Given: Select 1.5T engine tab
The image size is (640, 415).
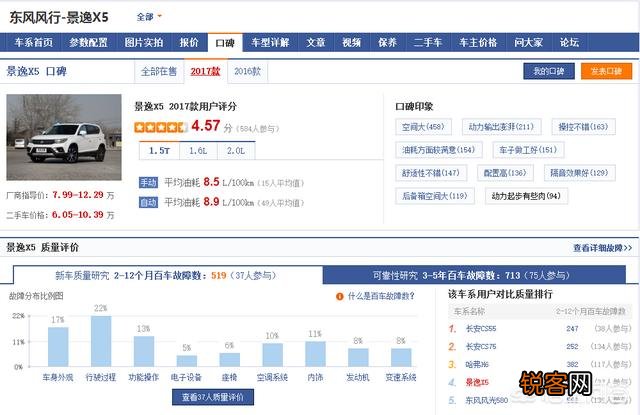Looking at the screenshot, I should click(159, 151).
